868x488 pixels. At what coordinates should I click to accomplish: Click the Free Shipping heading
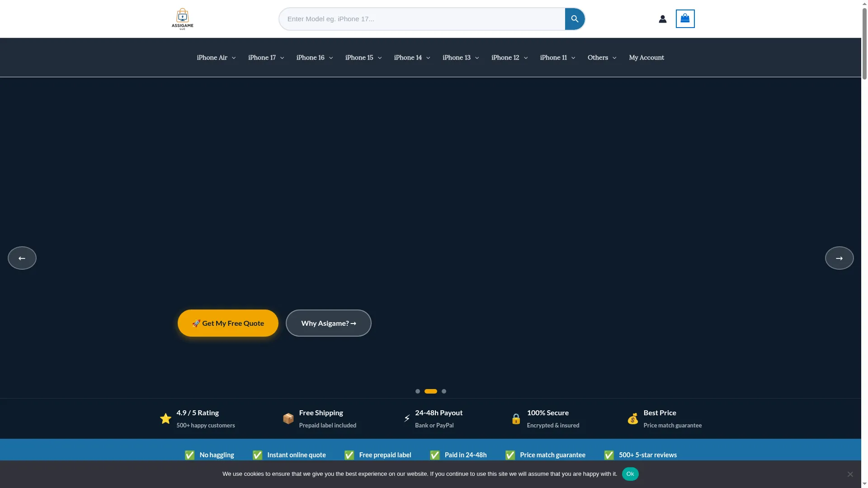point(321,413)
